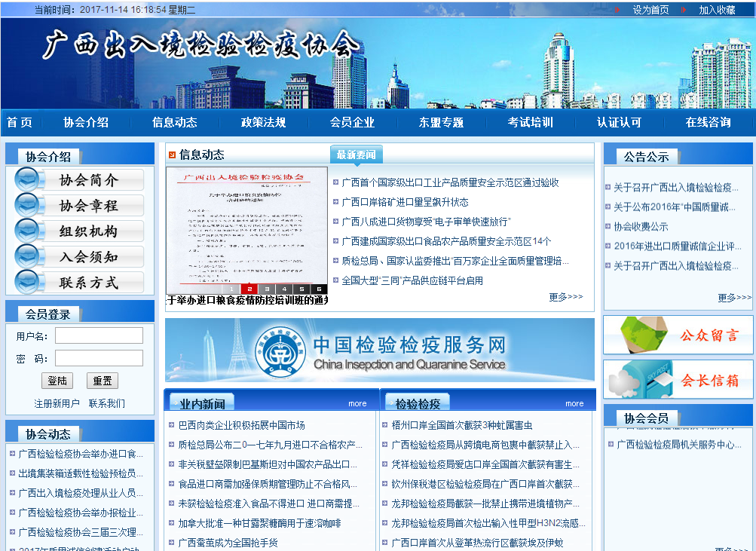
Task: Open 信息动态 in the navigation bar
Action: click(x=175, y=122)
